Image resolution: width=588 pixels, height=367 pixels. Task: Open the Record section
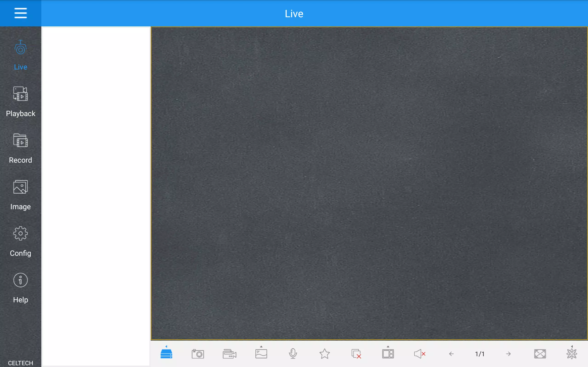[x=20, y=148]
